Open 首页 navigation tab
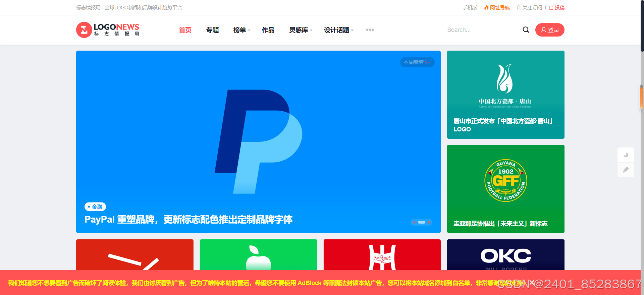This screenshot has width=644, height=295. coord(185,30)
